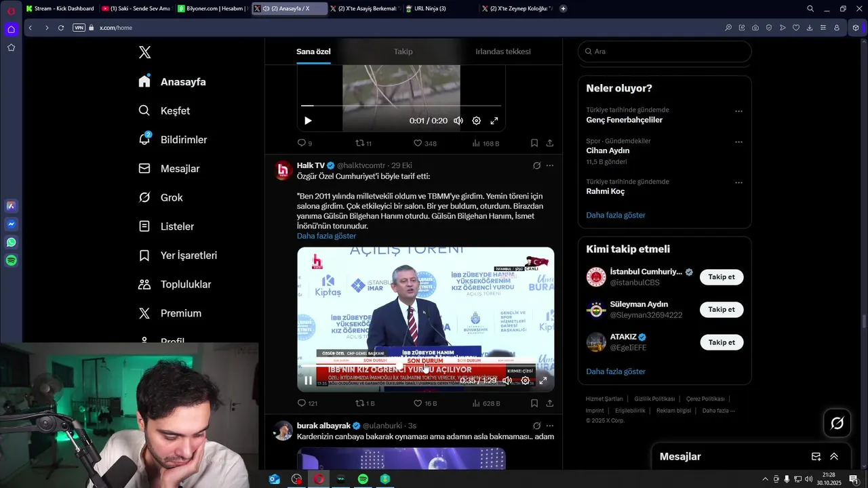
Task: Open more options on Halk TV post
Action: coord(550,165)
